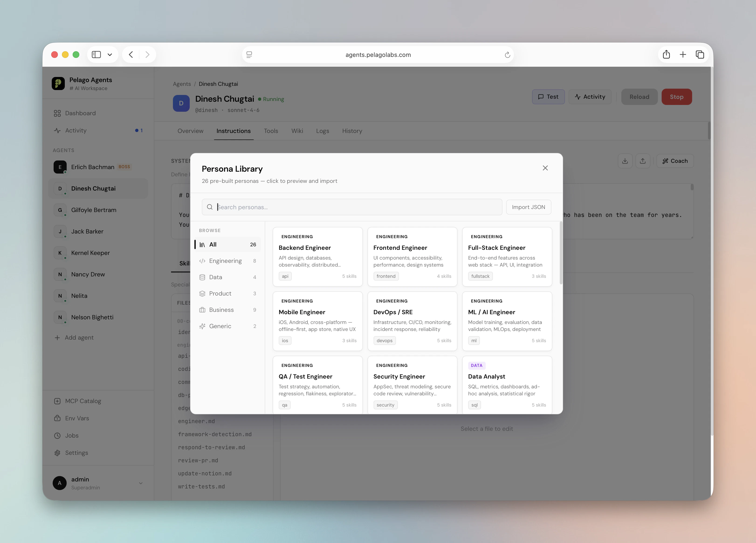
Task: Preview the Full-Stack Engineer persona
Action: tap(507, 257)
